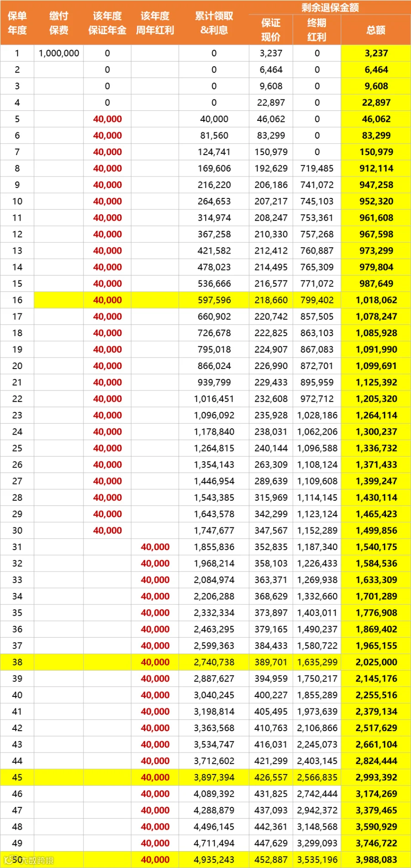Select total cell 3,746,722 in year 49
411x868 pixels.
[x=376, y=843]
